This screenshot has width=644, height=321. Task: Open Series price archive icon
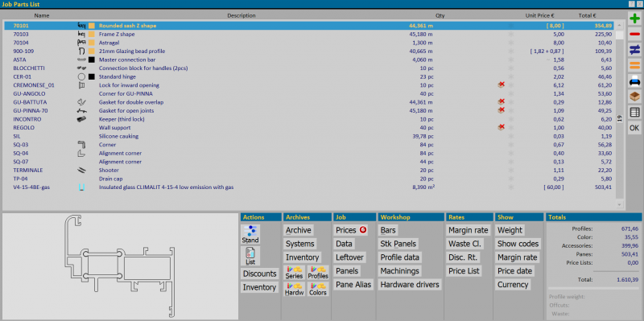294,273
